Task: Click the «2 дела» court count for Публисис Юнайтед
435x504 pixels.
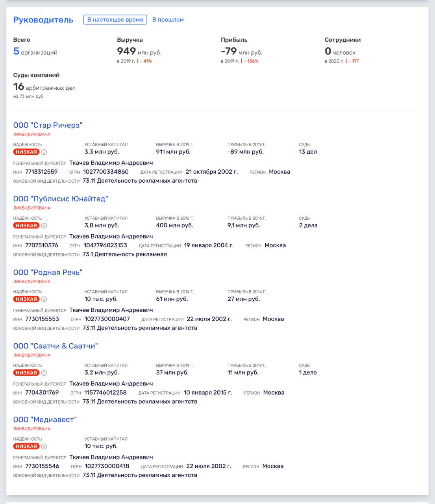Action: click(x=308, y=226)
